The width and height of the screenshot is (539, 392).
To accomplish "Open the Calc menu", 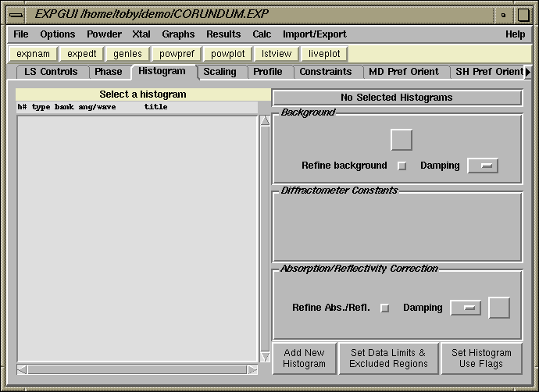I will [x=262, y=34].
